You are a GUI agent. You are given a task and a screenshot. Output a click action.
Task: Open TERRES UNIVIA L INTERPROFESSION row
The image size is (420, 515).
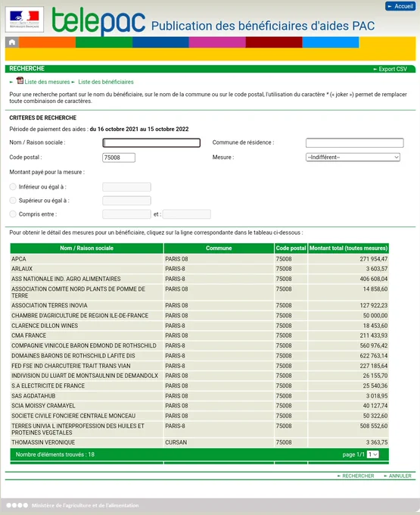(200, 429)
